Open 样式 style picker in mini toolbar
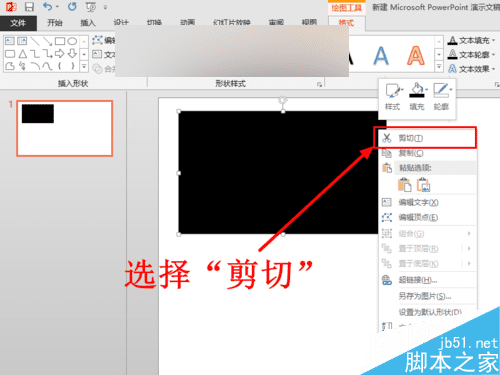The image size is (500, 375). pyautogui.click(x=393, y=97)
